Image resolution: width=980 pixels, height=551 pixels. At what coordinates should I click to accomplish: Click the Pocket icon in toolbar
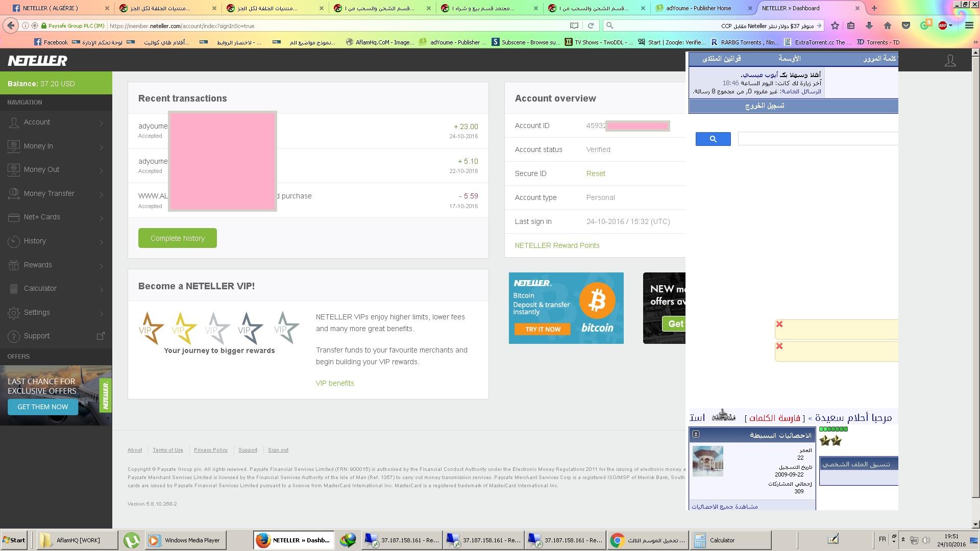(x=906, y=26)
